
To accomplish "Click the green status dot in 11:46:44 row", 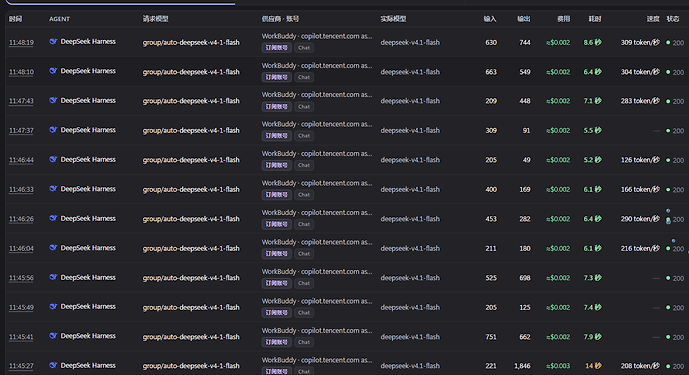I will coord(668,160).
